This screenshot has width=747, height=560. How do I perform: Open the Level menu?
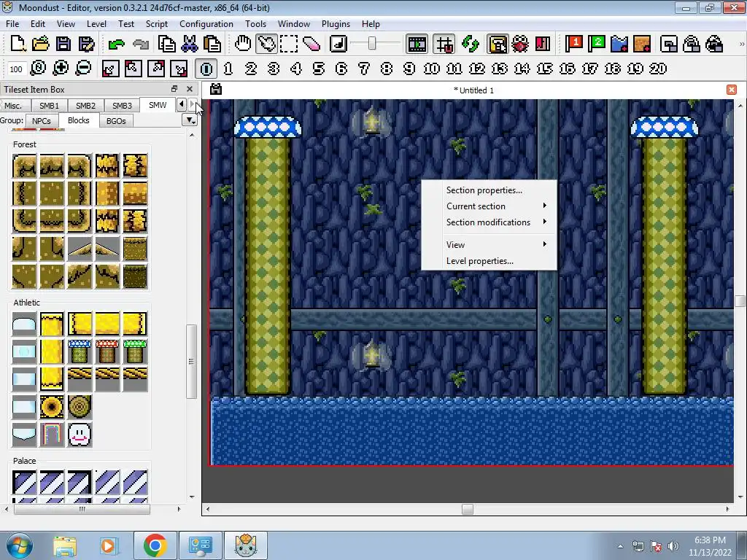[96, 24]
